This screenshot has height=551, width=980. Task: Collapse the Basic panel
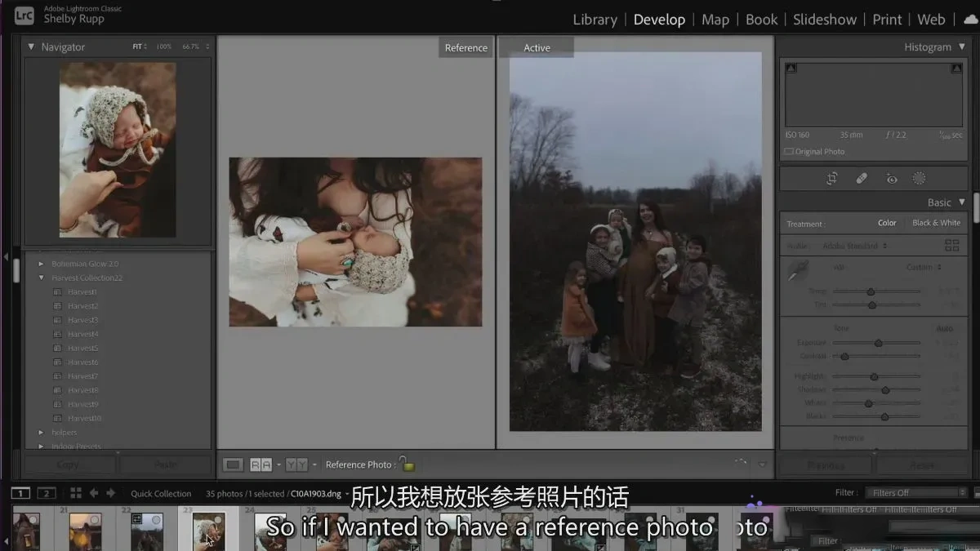(x=961, y=202)
